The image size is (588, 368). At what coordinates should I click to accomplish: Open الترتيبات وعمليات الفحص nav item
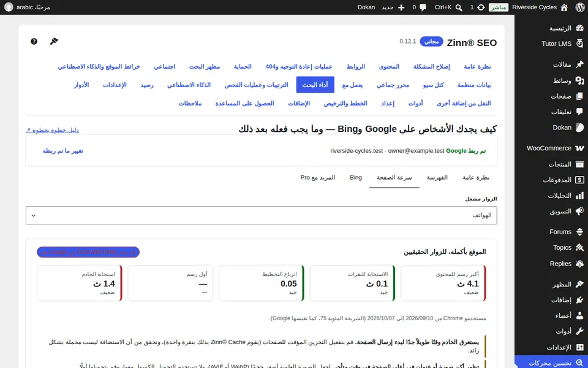click(257, 85)
